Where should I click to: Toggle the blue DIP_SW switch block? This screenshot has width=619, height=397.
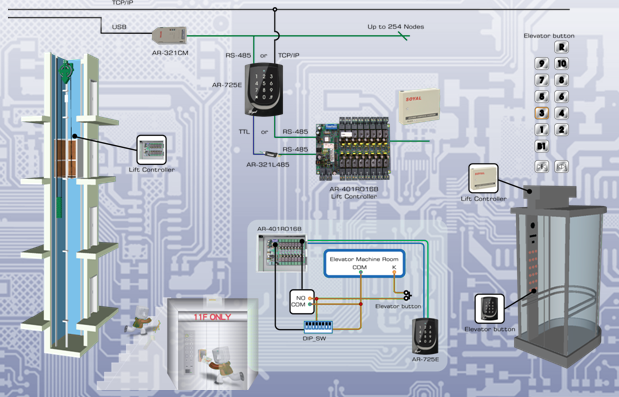[x=318, y=327]
